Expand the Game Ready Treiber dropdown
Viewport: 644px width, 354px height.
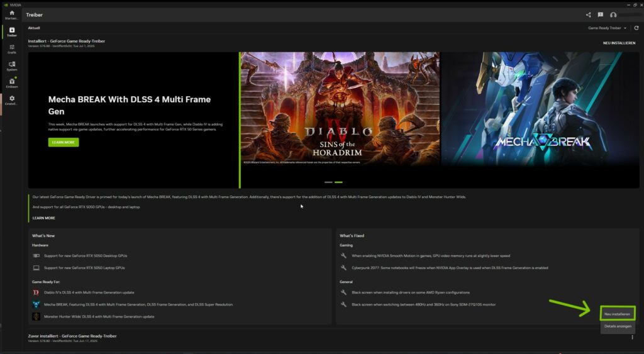click(x=607, y=28)
